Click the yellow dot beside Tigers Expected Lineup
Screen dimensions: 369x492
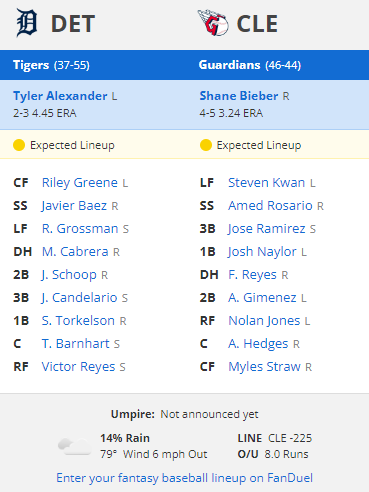click(19, 145)
